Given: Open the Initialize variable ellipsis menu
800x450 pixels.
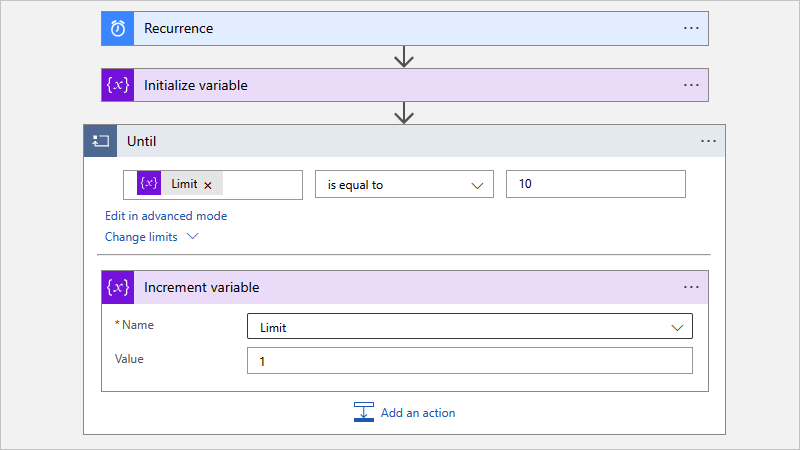Looking at the screenshot, I should [x=691, y=85].
